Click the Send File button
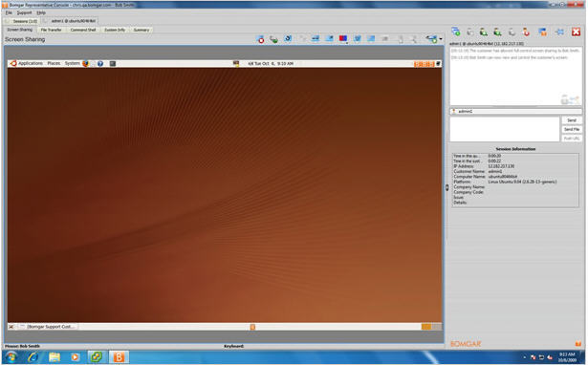The image size is (588, 365). (x=572, y=129)
